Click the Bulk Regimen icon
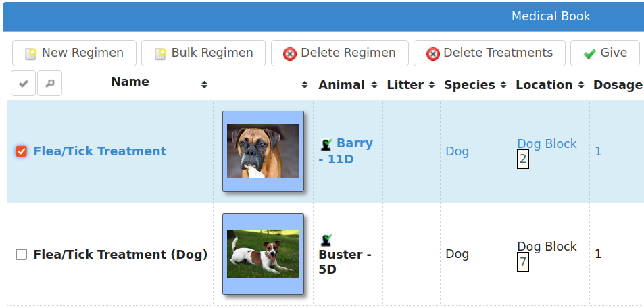This screenshot has width=644, height=308. pyautogui.click(x=160, y=54)
